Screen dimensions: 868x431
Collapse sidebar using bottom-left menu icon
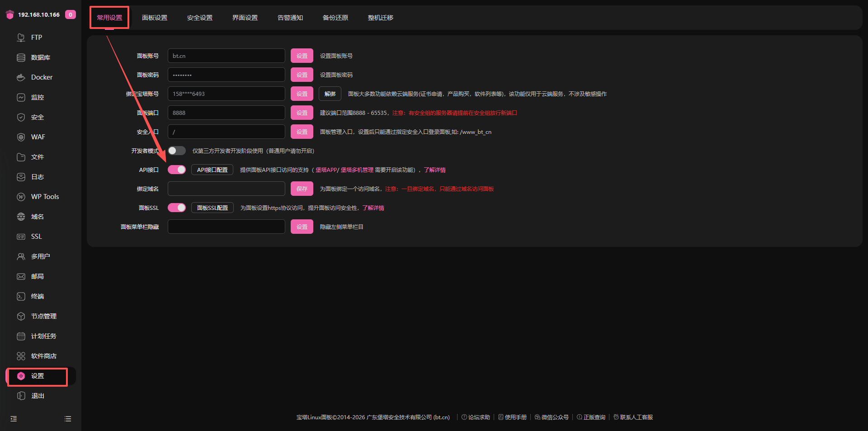14,419
